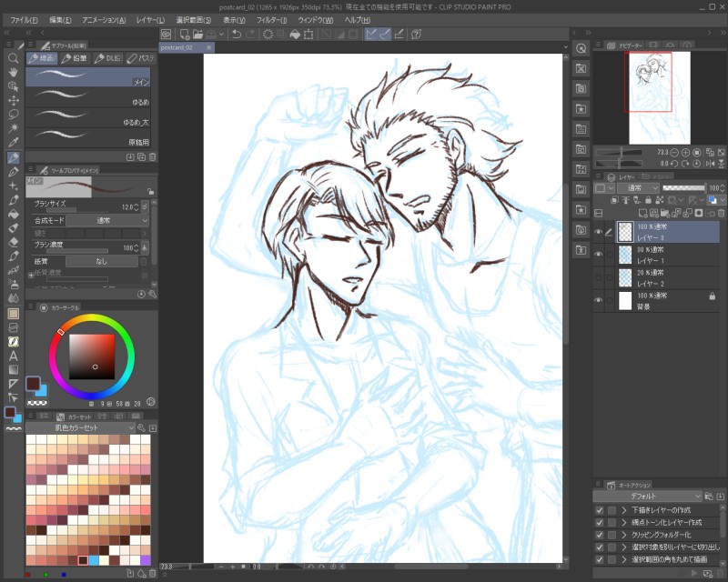Open the 合成モード 通常 dropdown in tool property

pos(106,220)
